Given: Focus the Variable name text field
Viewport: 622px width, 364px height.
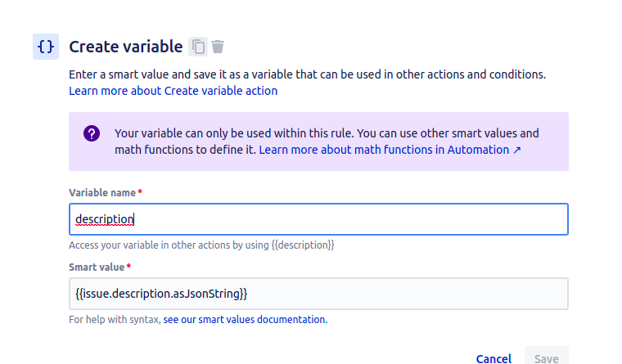Looking at the screenshot, I should pos(318,219).
